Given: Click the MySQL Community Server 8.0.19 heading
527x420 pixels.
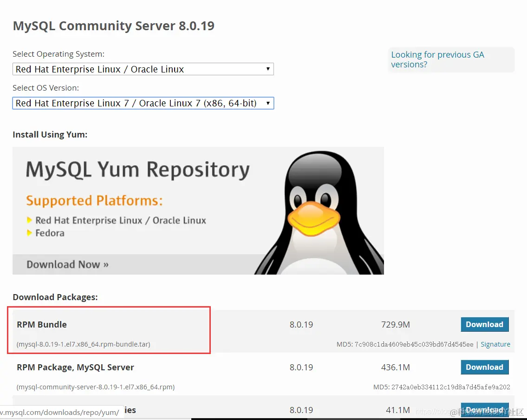Looking at the screenshot, I should 114,26.
